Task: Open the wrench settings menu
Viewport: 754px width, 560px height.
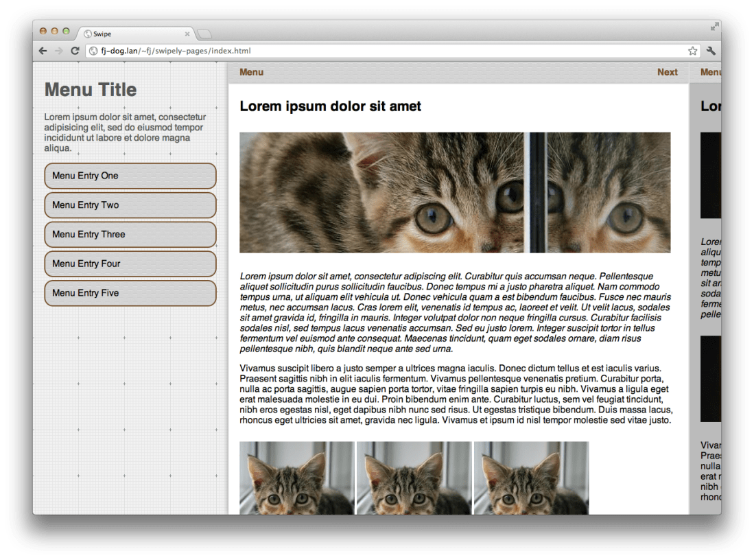Action: [x=712, y=51]
